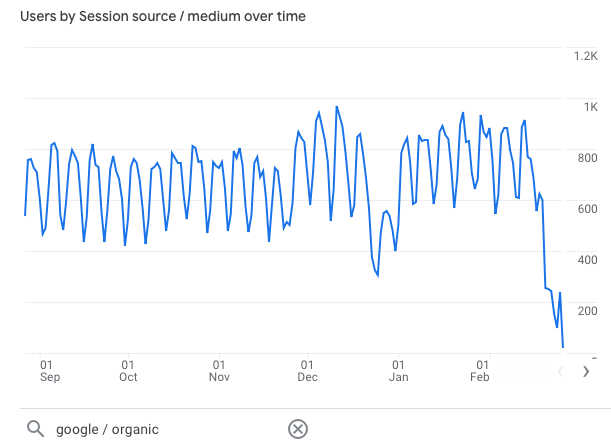Go to the previous chart page arrow

click(560, 371)
